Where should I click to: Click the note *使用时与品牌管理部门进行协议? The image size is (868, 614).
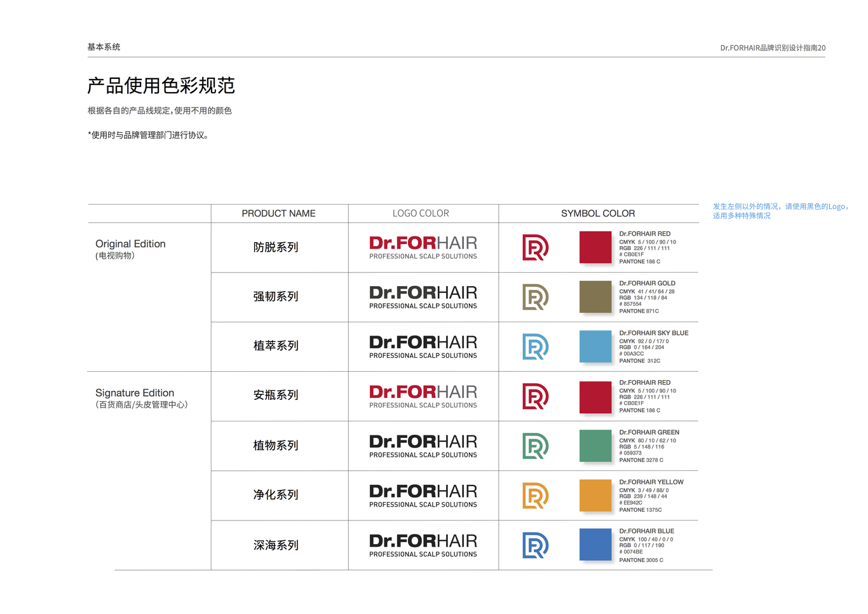click(x=148, y=135)
